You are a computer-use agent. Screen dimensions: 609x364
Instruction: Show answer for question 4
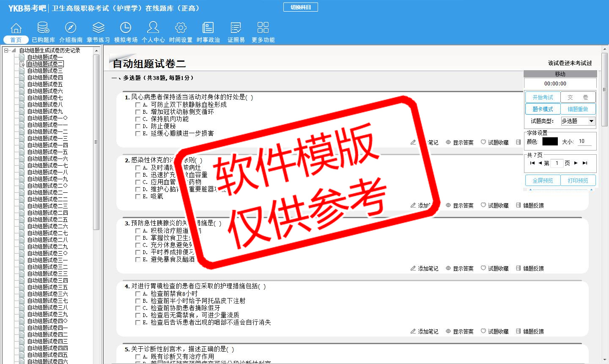click(x=460, y=331)
